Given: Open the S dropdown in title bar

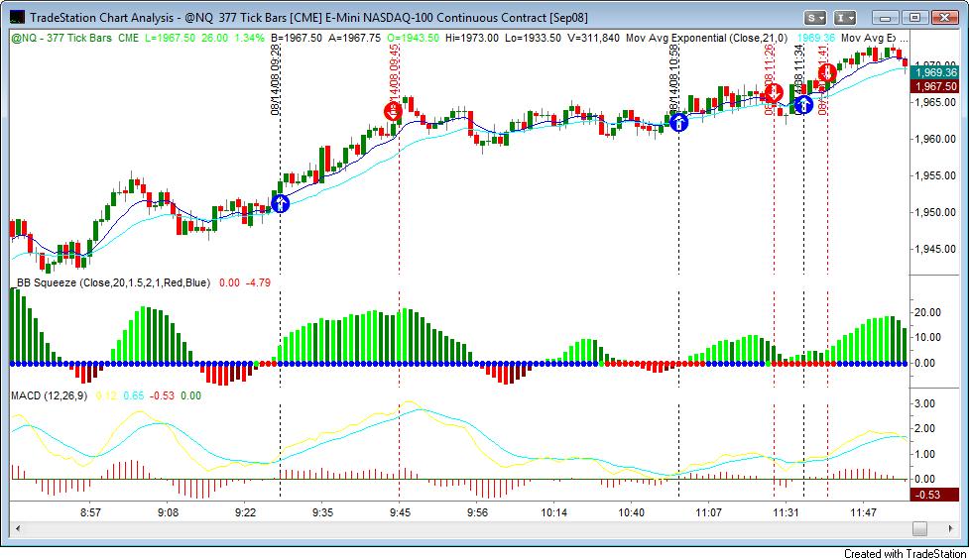Looking at the screenshot, I should pyautogui.click(x=815, y=17).
